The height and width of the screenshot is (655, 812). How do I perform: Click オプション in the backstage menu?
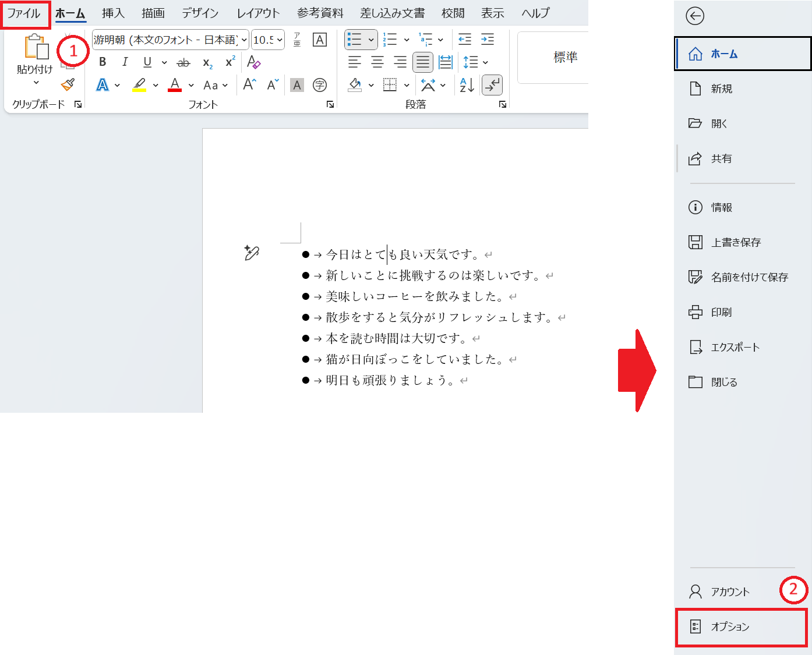pos(730,626)
